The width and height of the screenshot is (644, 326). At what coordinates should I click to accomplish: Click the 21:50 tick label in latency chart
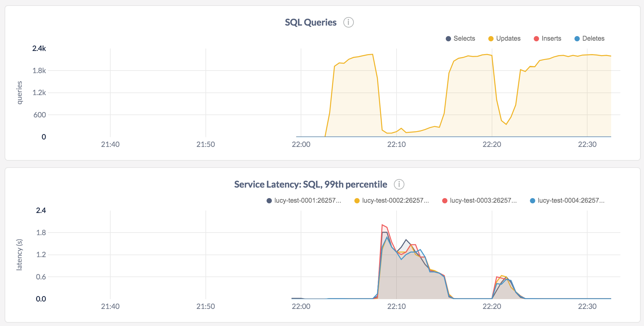click(x=205, y=306)
